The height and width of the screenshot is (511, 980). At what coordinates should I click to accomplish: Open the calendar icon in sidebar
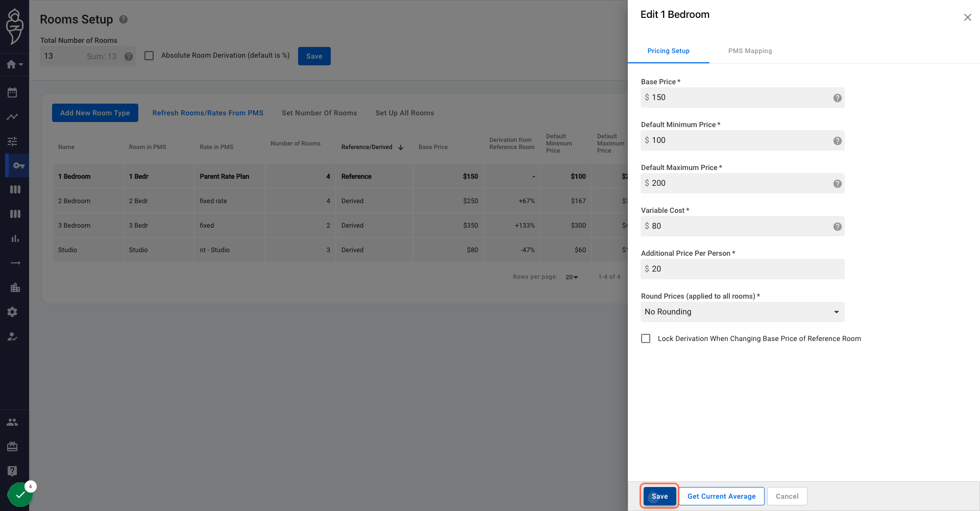pyautogui.click(x=12, y=92)
